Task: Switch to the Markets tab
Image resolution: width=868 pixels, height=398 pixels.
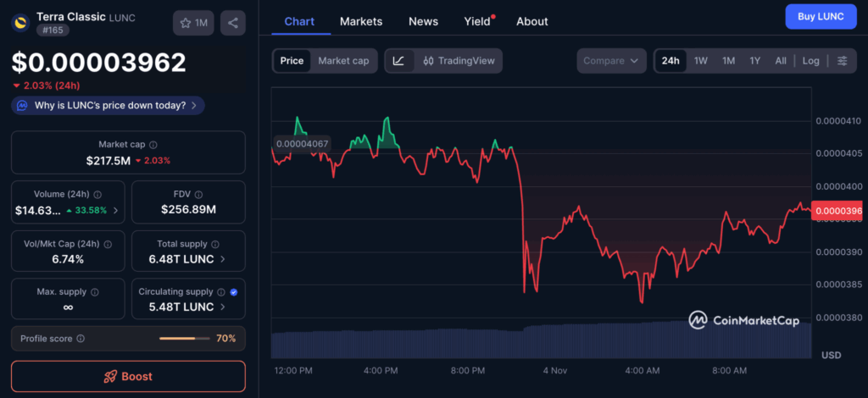Action: pyautogui.click(x=361, y=21)
